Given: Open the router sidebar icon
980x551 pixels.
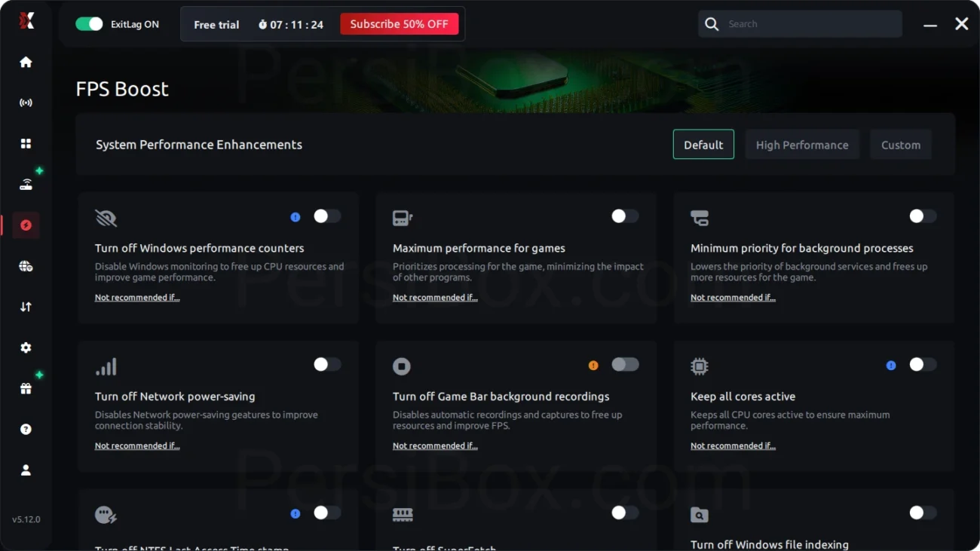Looking at the screenshot, I should 26,185.
